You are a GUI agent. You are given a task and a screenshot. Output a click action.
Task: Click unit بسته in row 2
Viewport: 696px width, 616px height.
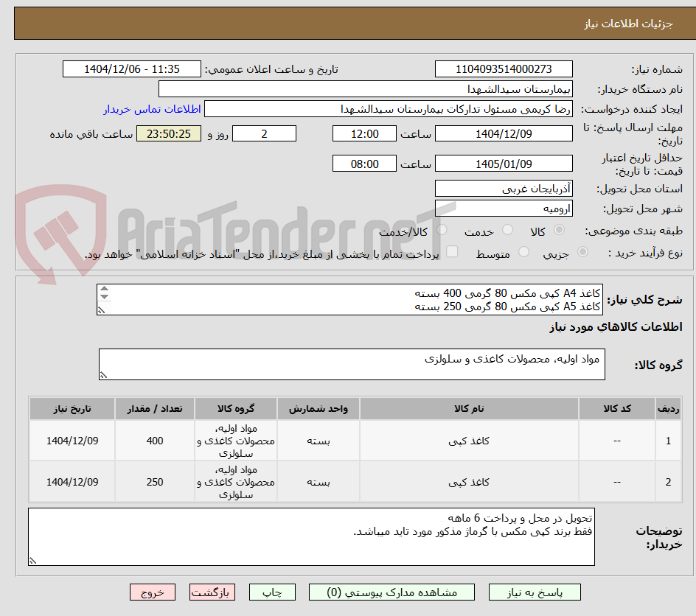pyautogui.click(x=319, y=482)
